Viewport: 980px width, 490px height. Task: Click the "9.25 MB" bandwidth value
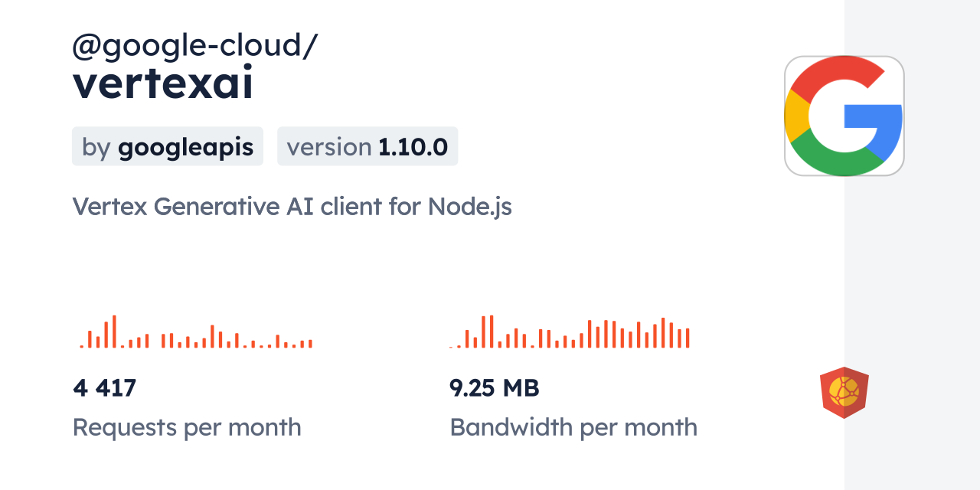[x=495, y=388]
